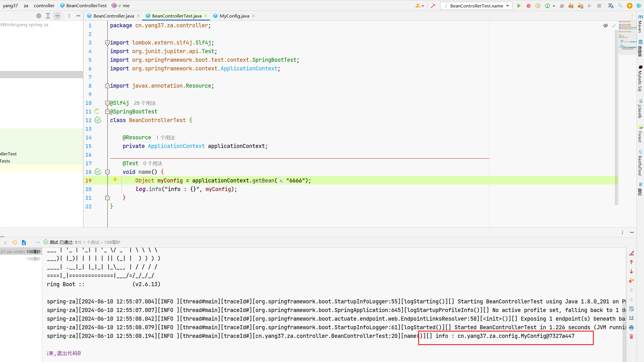This screenshot has height=362, width=644.
Task: Close the MyConfig.java tab
Action: (x=253, y=16)
